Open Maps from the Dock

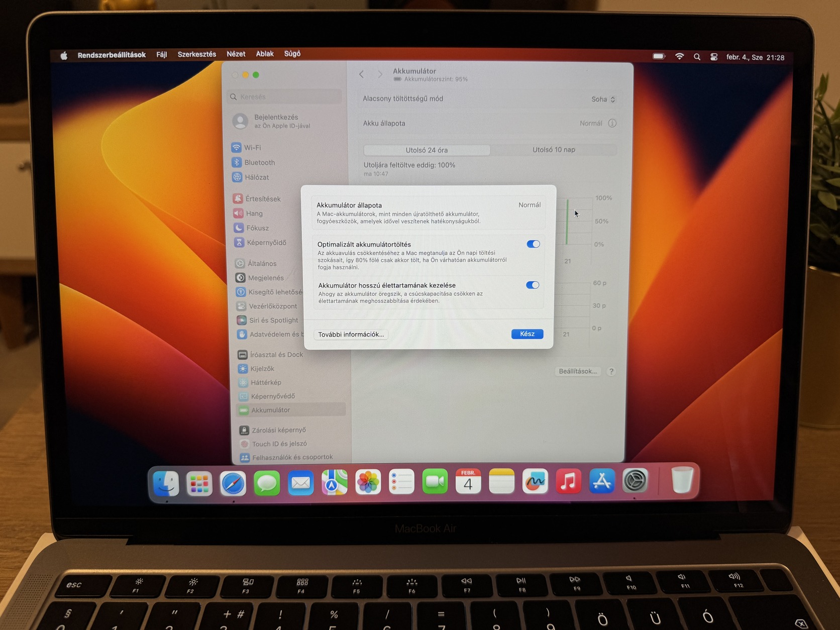[x=335, y=482]
